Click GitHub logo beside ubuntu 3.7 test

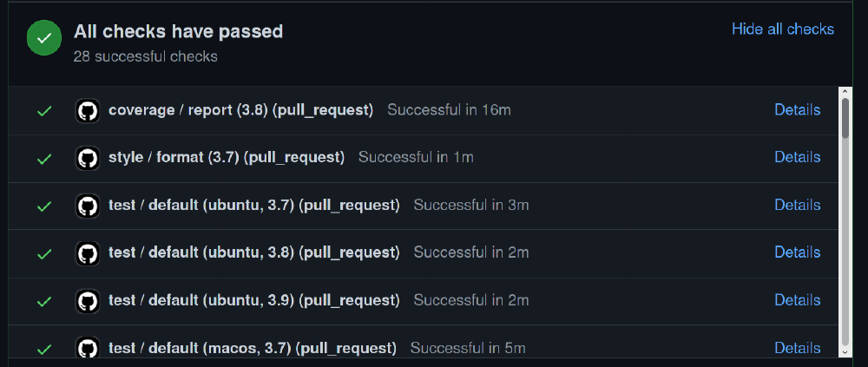(x=87, y=206)
